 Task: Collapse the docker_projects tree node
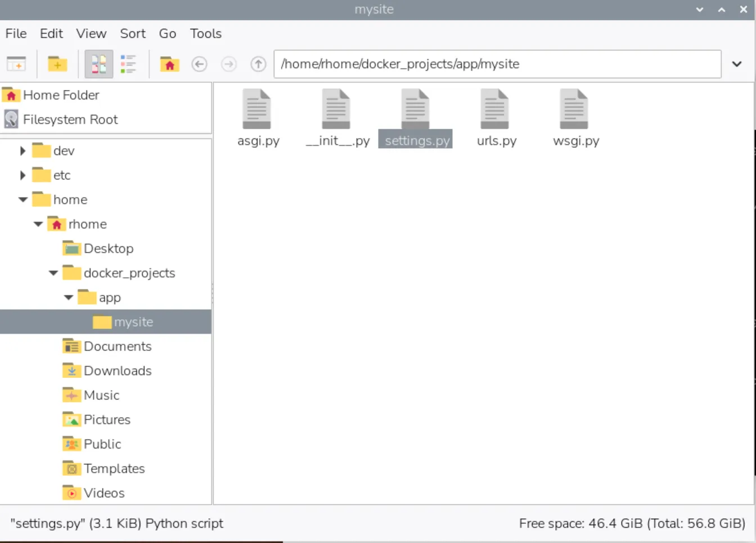click(x=53, y=273)
